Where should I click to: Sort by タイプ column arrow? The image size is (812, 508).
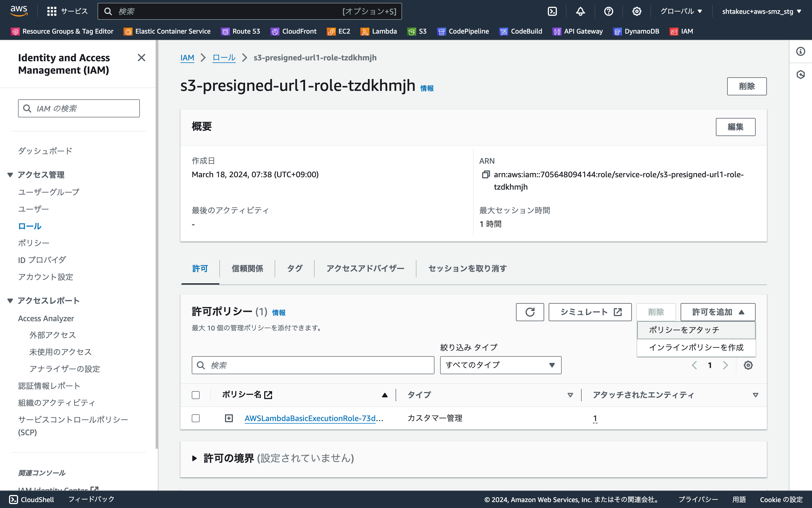(x=570, y=395)
